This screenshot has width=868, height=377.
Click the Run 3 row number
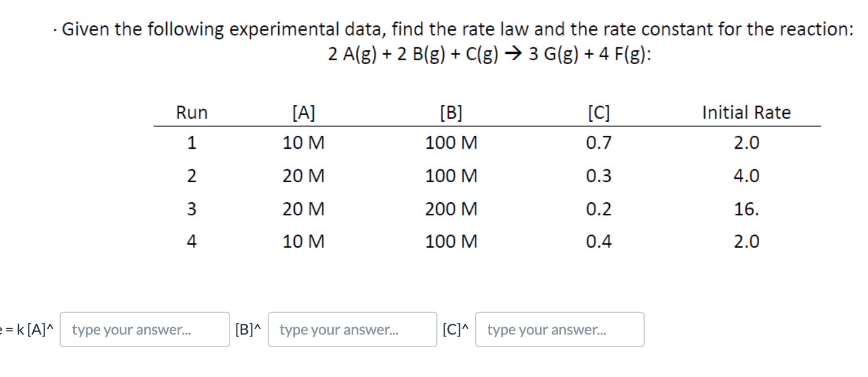(x=191, y=209)
